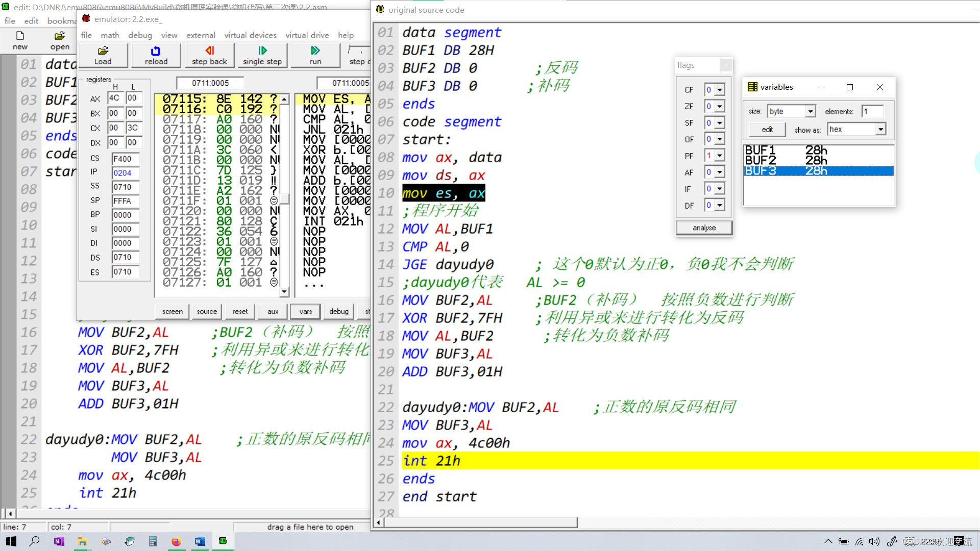Click the Load icon in emulator
The width and height of the screenshot is (980, 551).
(x=102, y=55)
